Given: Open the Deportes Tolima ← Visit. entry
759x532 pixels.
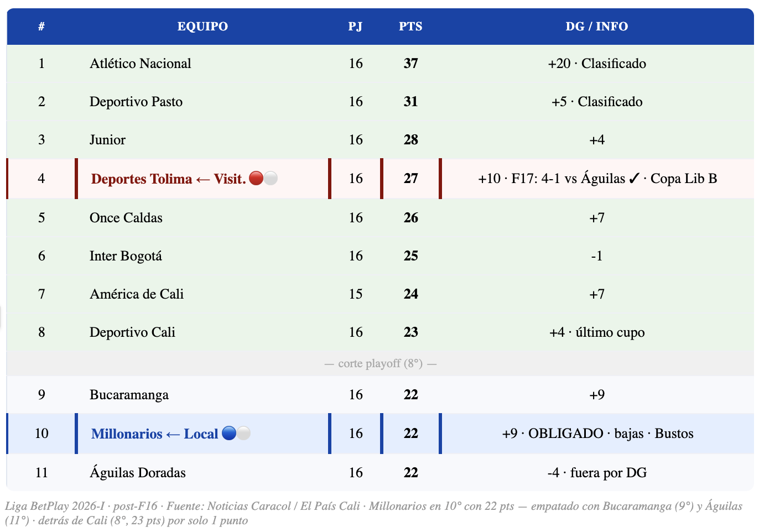Looking at the screenshot, I should tap(169, 179).
